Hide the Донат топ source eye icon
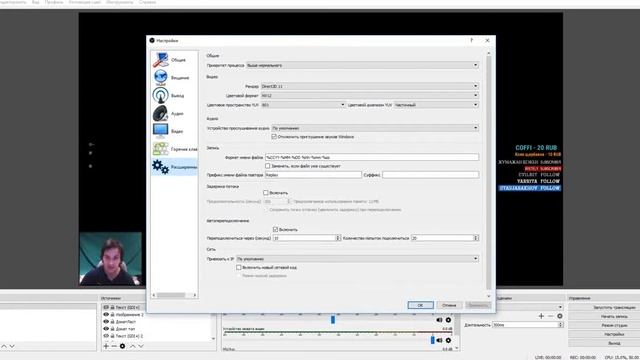The height and width of the screenshot is (360, 640). 106,329
